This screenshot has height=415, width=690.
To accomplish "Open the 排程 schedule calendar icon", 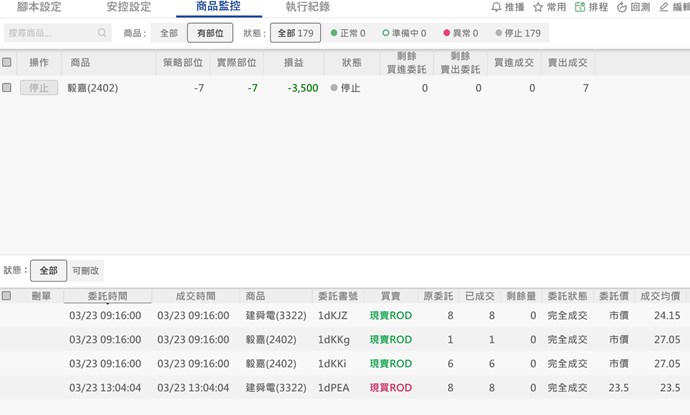I will 579,7.
